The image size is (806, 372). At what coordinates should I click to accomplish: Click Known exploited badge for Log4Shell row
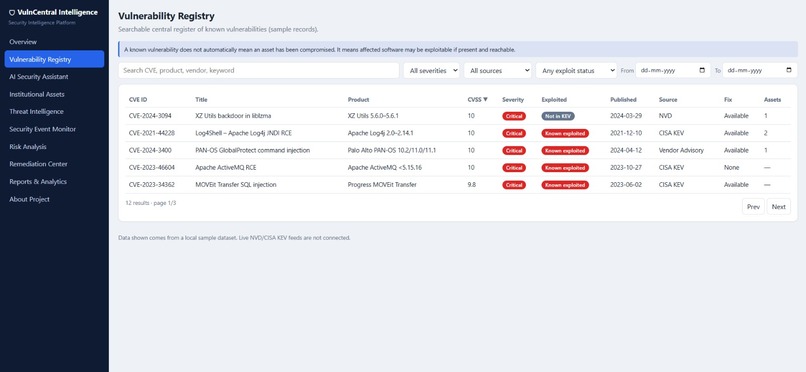(x=565, y=133)
